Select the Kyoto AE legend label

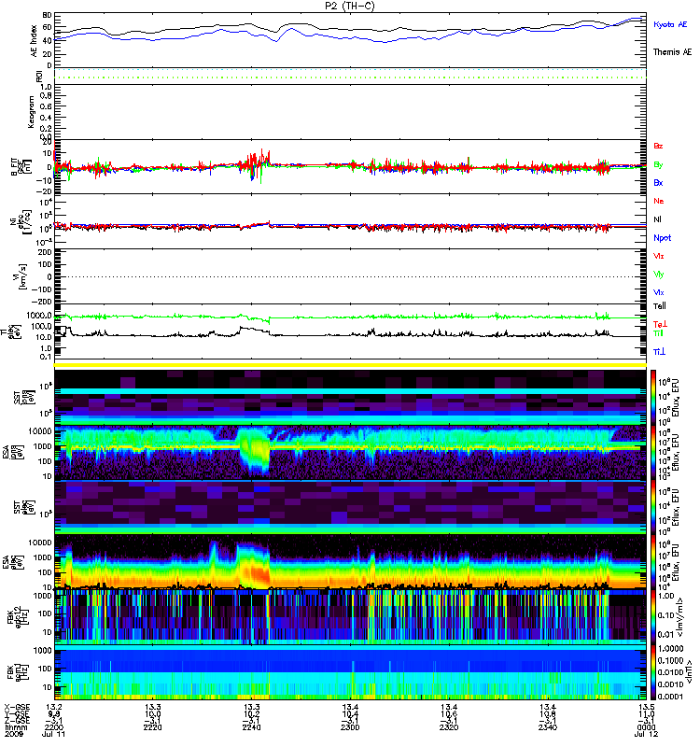[670, 24]
